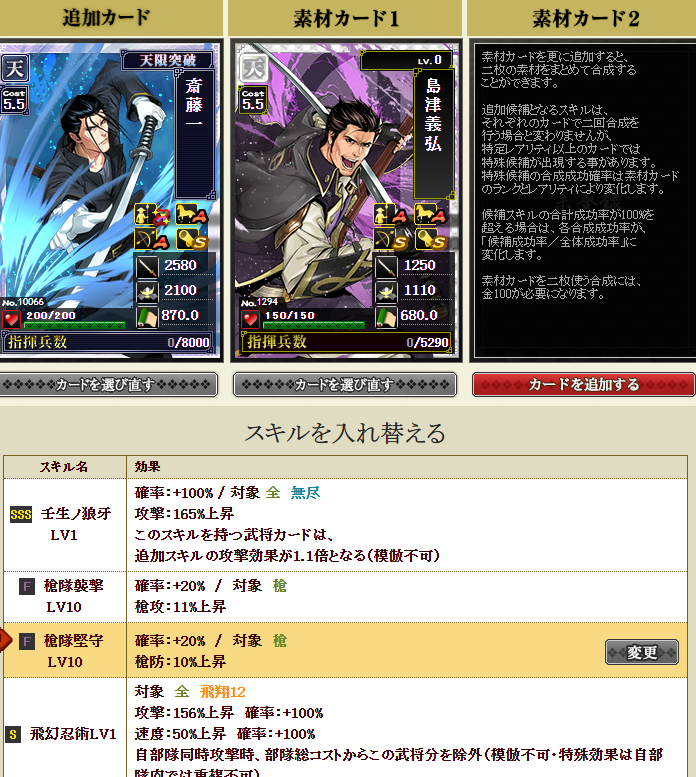Click the scroll icon beside 680.0
Image resolution: width=696 pixels, height=777 pixels.
386,317
